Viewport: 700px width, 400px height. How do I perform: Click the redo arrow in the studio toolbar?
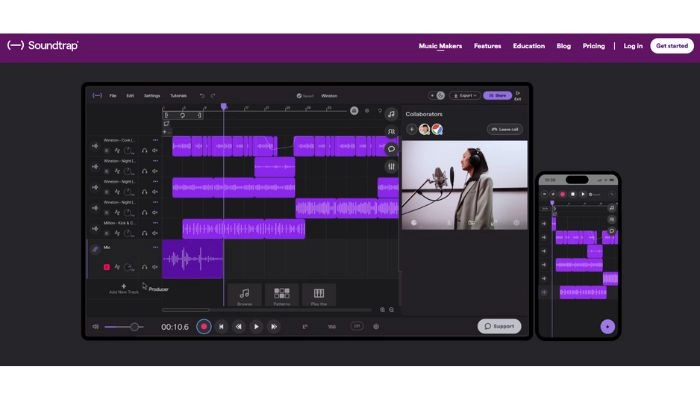(213, 96)
